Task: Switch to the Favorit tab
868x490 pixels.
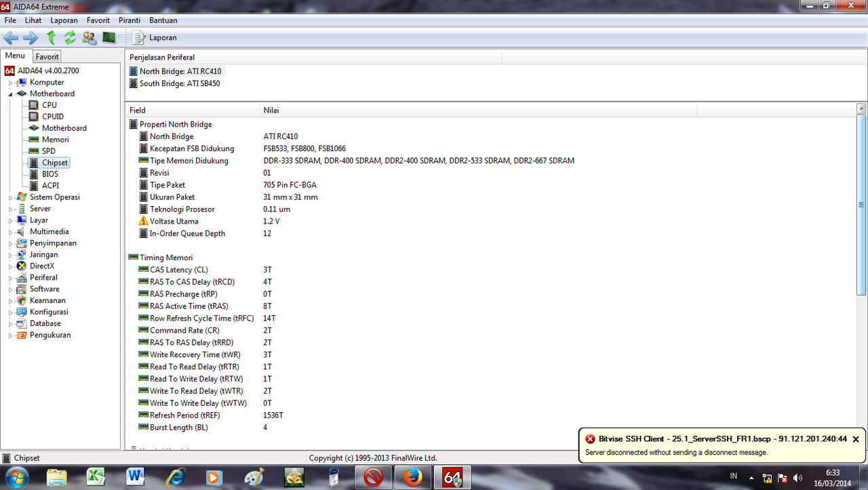Action: [47, 57]
